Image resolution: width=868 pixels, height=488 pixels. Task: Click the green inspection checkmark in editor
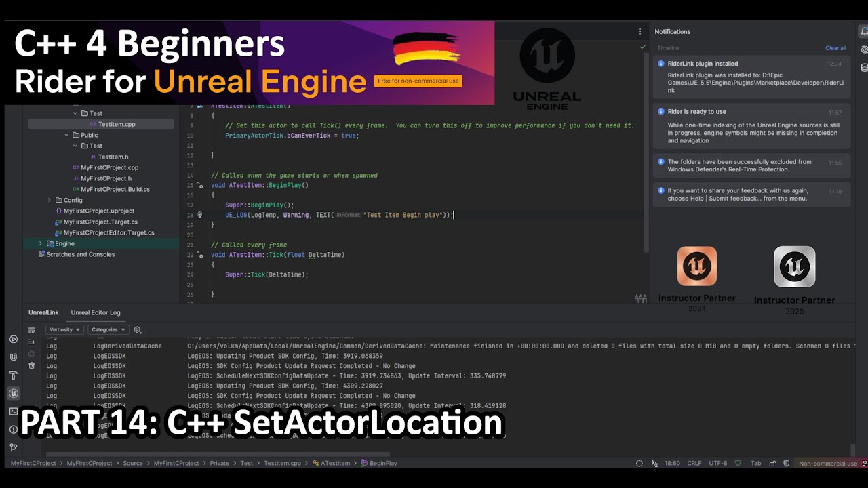pos(642,47)
